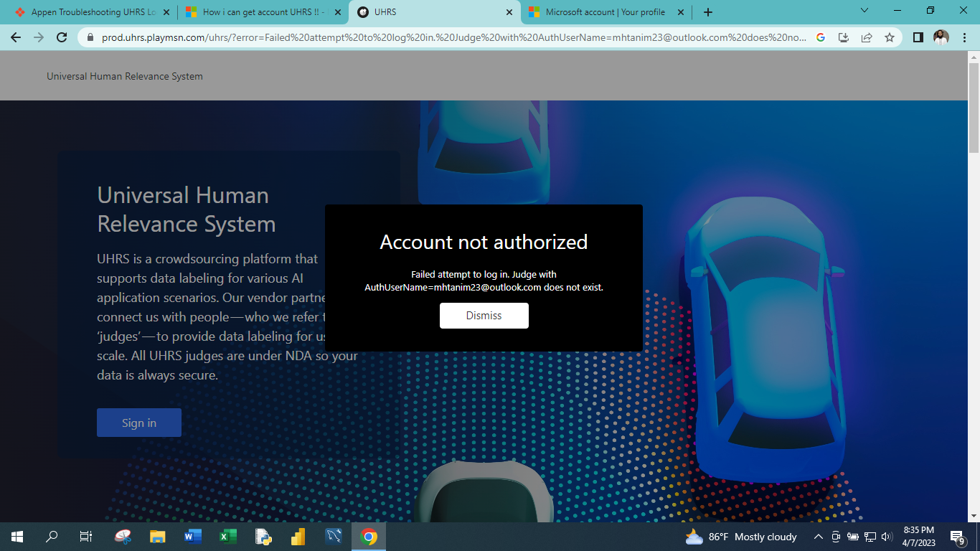Open Microsoft Word from taskbar

(193, 537)
